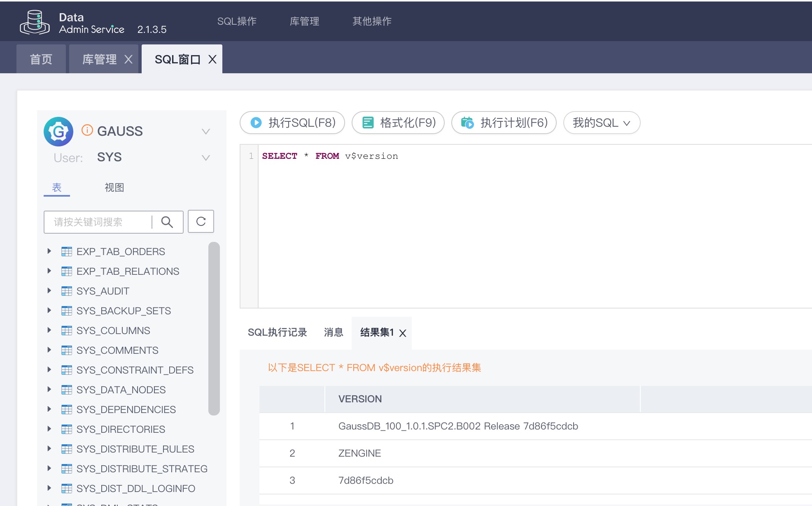The height and width of the screenshot is (506, 812).
Task: Open the 我的SQL dropdown
Action: (x=601, y=122)
